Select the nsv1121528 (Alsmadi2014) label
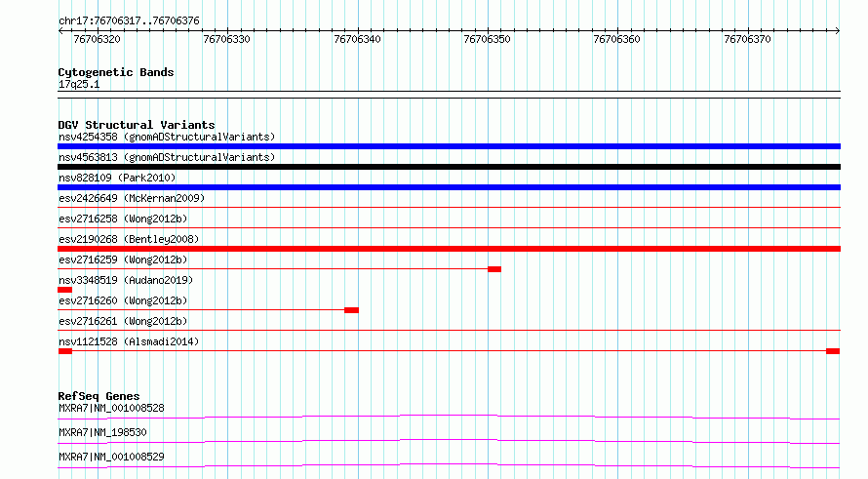 pyautogui.click(x=129, y=341)
